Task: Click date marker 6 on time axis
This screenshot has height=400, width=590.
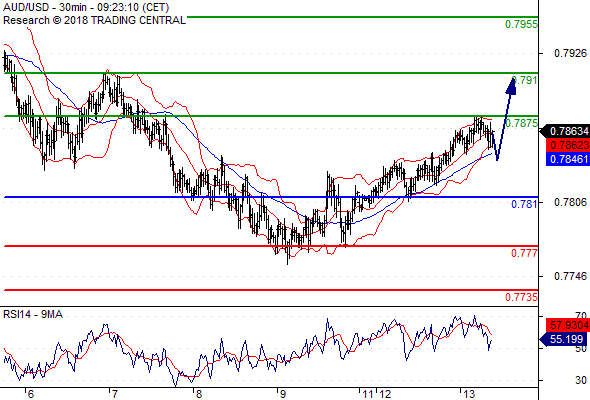Action: [x=31, y=394]
